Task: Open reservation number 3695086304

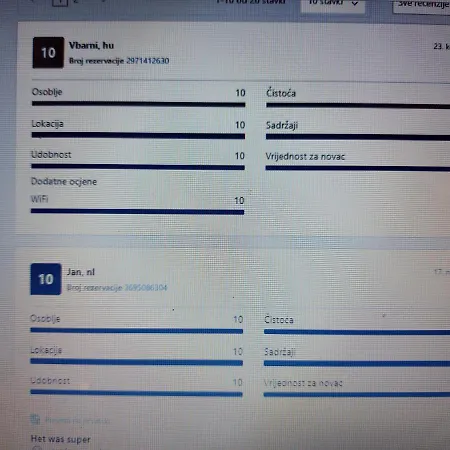Action: (x=146, y=287)
